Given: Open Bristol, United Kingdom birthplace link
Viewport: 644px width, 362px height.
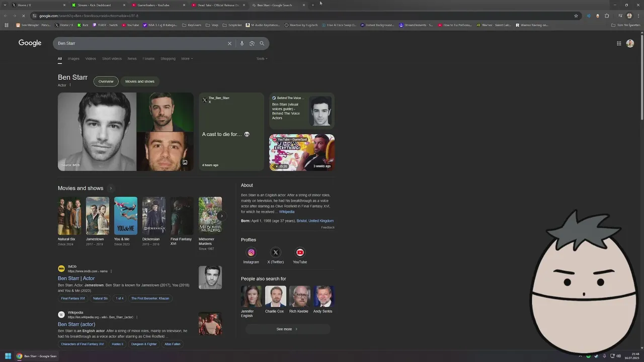Looking at the screenshot, I should [315, 221].
